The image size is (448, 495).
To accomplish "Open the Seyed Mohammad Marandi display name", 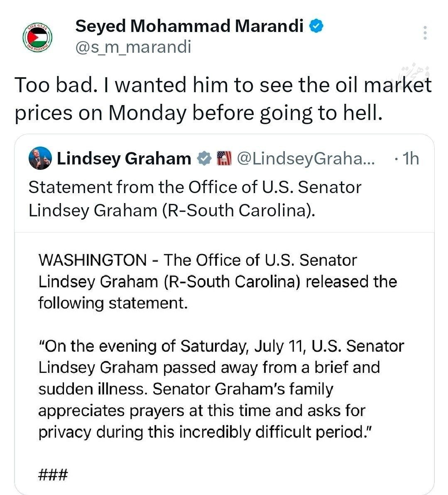I will (x=189, y=26).
